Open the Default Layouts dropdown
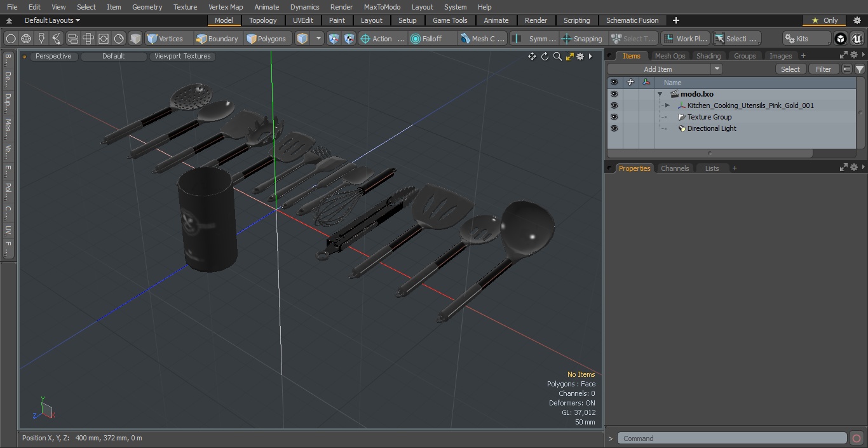The height and width of the screenshot is (448, 868). 52,20
